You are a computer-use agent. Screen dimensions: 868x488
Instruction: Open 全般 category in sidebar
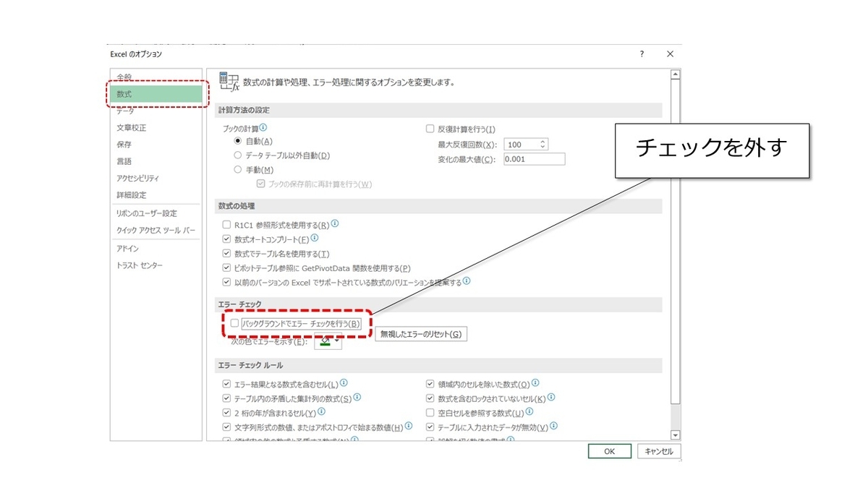coord(156,77)
